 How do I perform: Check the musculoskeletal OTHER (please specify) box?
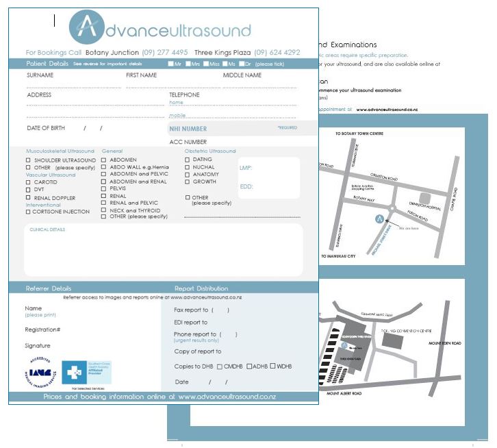click(x=28, y=167)
